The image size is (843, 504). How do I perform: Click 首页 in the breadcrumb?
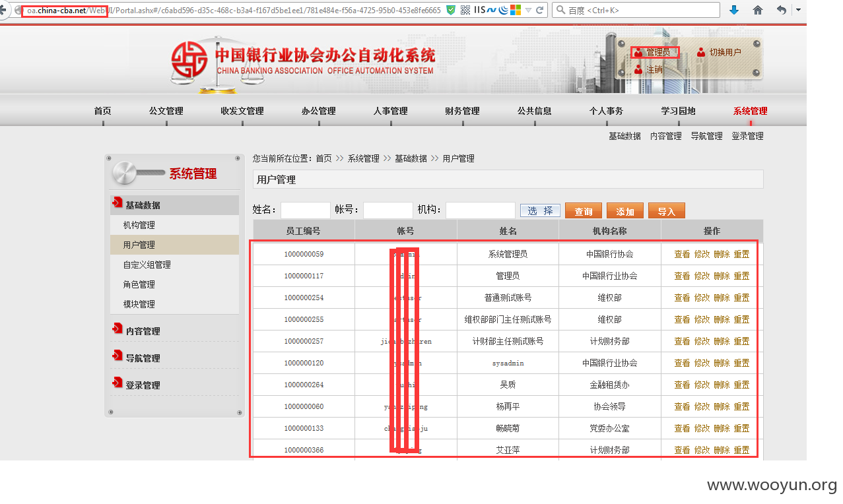point(323,158)
